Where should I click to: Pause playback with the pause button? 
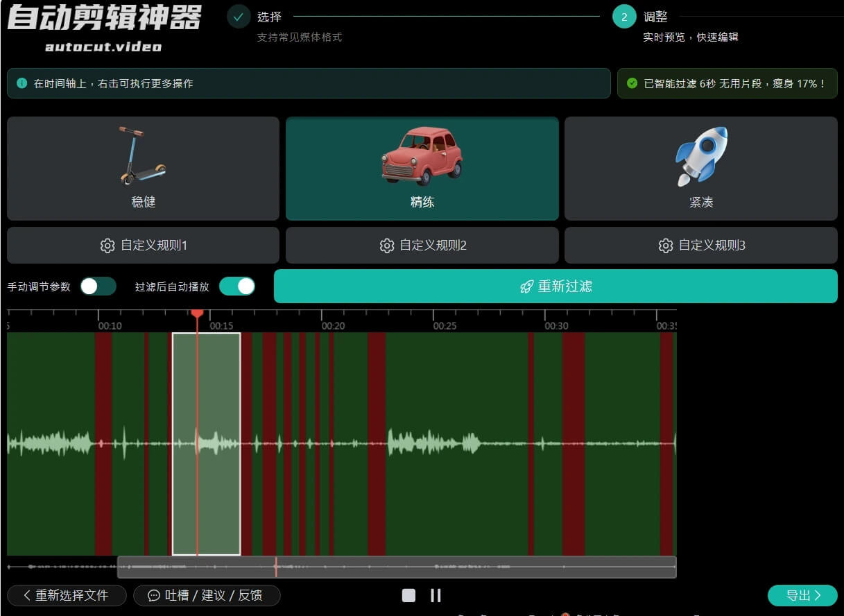pyautogui.click(x=436, y=595)
